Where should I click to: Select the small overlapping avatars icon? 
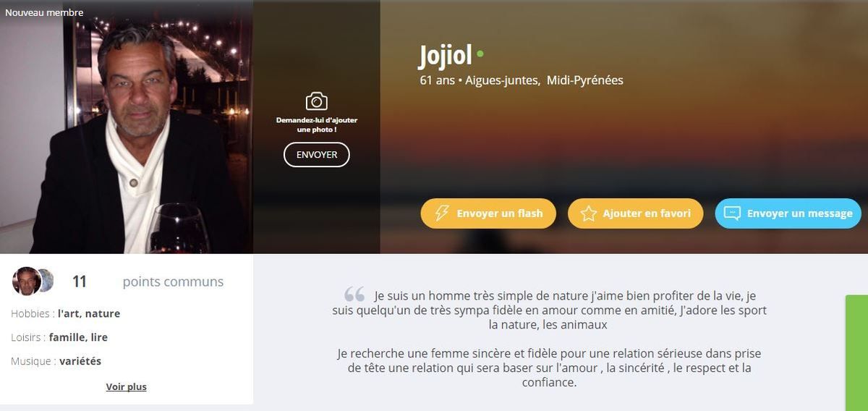click(33, 281)
